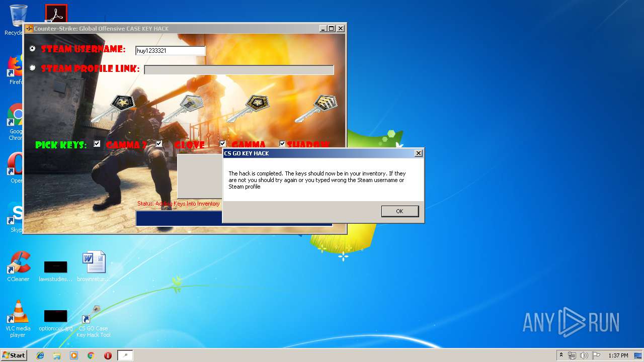Open Windows Explorer from taskbar
Image resolution: width=644 pixels, height=362 pixels.
[x=57, y=355]
